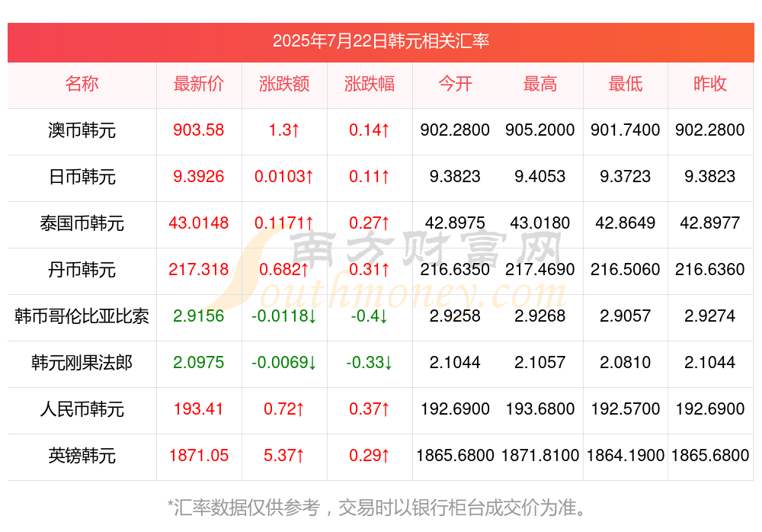
Task: Select the low value 9.3723
Action: pyautogui.click(x=626, y=177)
